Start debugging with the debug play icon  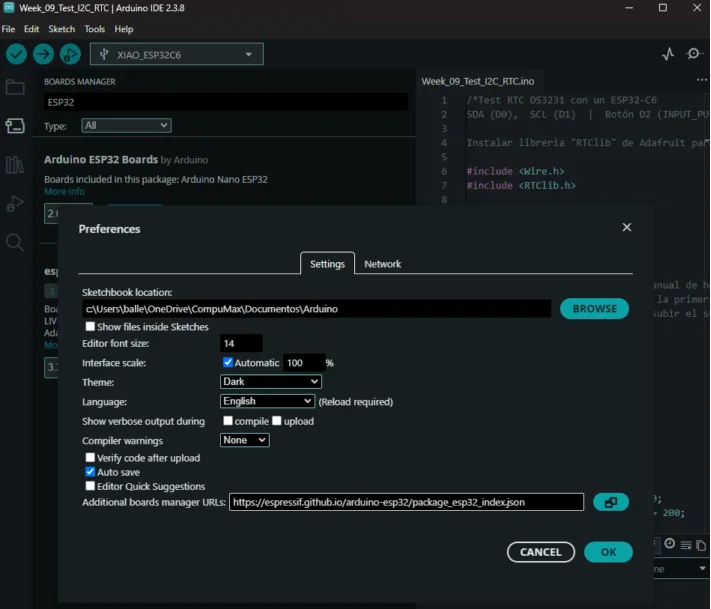(70, 54)
